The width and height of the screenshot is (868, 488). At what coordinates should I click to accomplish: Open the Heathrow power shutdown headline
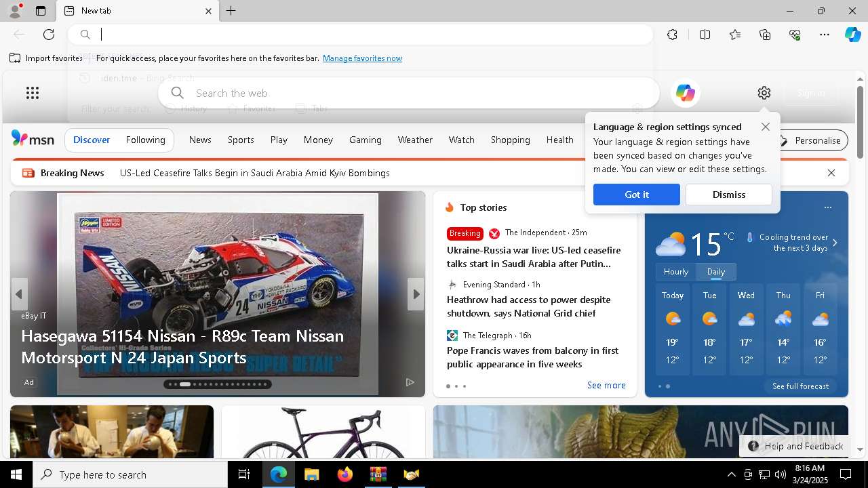[x=528, y=306]
